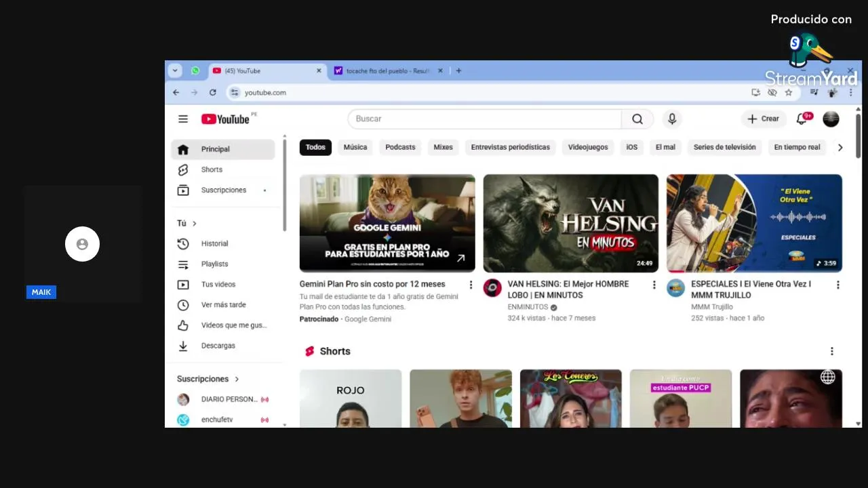The width and height of the screenshot is (868, 488).
Task: Go to Principal home in sidebar
Action: [223, 149]
